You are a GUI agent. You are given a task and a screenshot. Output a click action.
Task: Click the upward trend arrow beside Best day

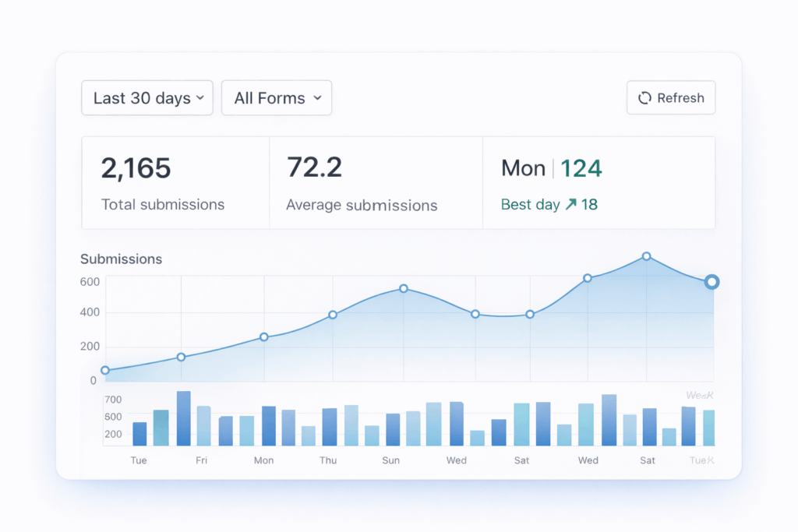(570, 205)
